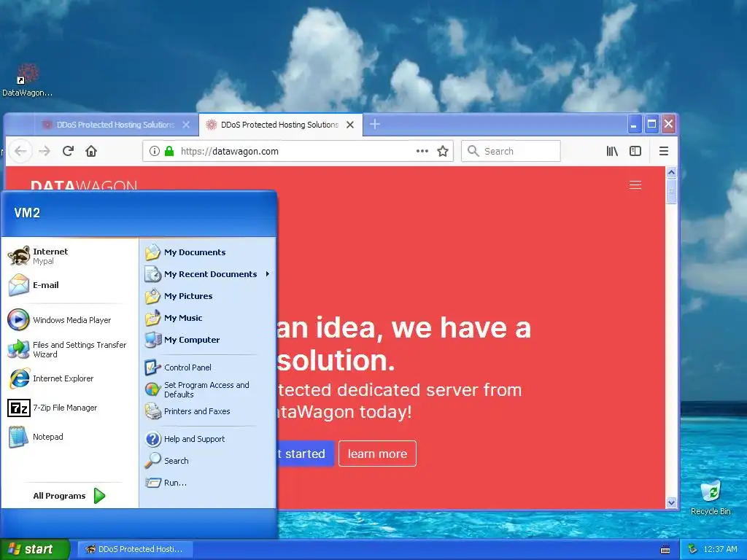
Task: Open My Documents folder
Action: [x=208, y=252]
